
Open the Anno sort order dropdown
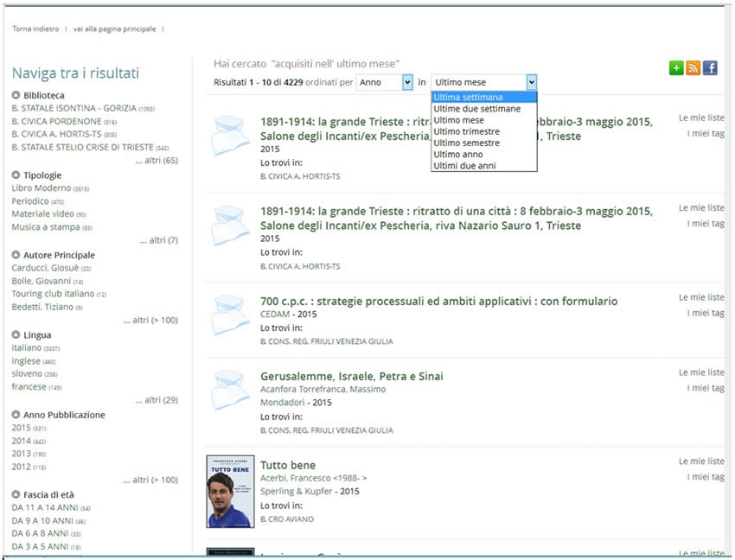pyautogui.click(x=407, y=82)
